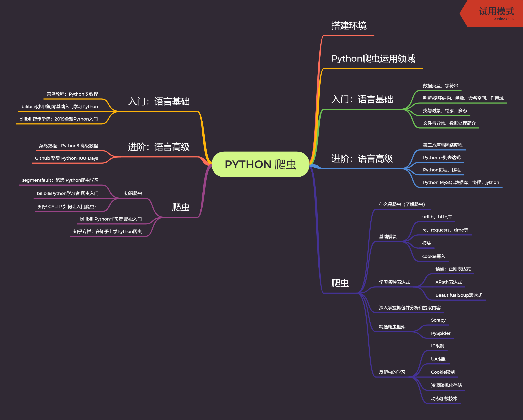Click the XPath表达式 node
The image size is (523, 420).
(448, 282)
